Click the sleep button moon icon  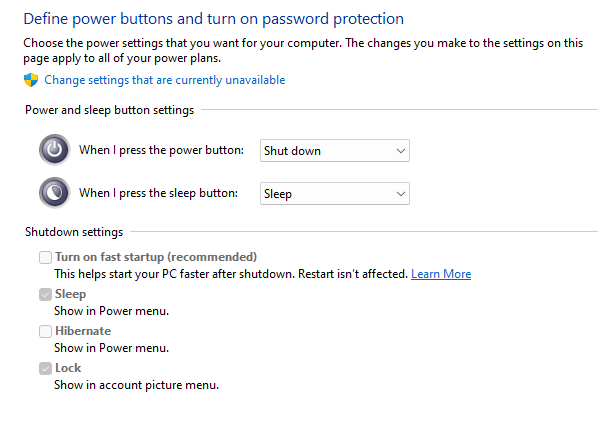(53, 192)
